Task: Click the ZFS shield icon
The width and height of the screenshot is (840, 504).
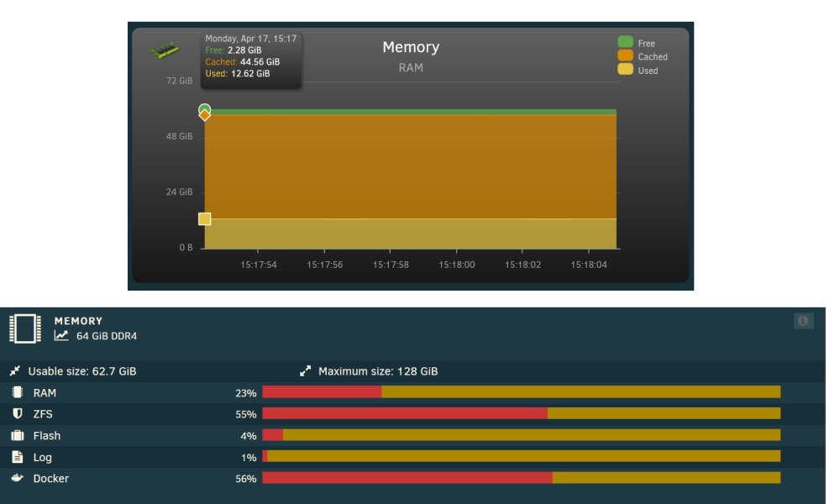Action: 17,413
